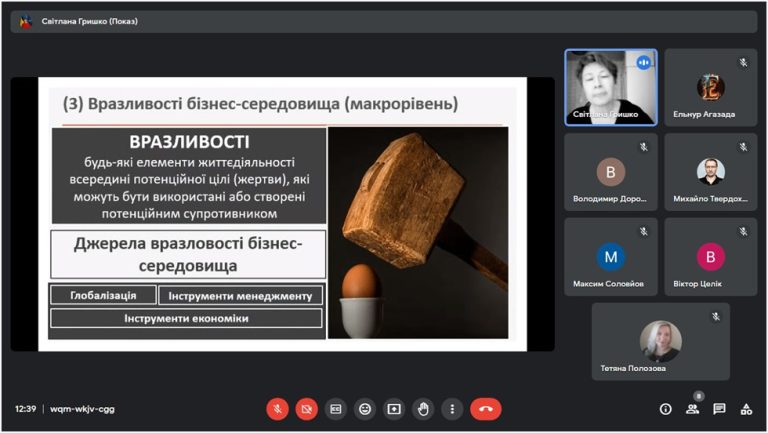Click the speaking indicator on Світлана's tile
Screen dimensions: 768x433
tap(644, 63)
